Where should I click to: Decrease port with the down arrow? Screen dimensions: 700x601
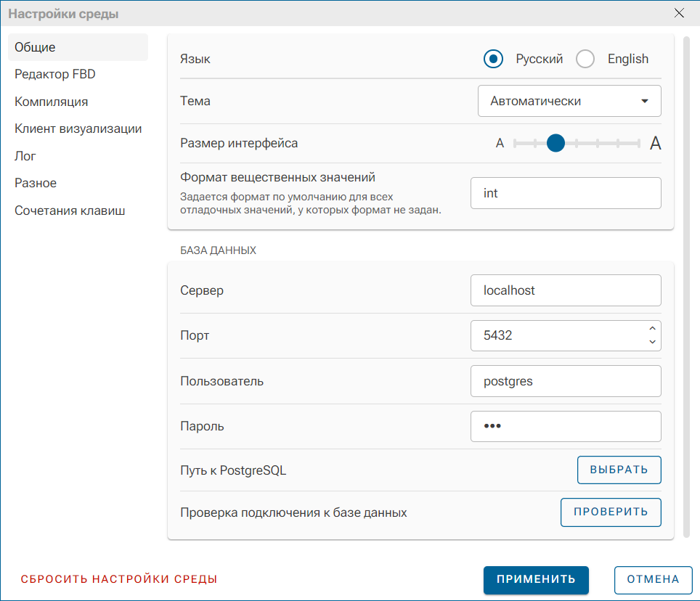pos(652,342)
